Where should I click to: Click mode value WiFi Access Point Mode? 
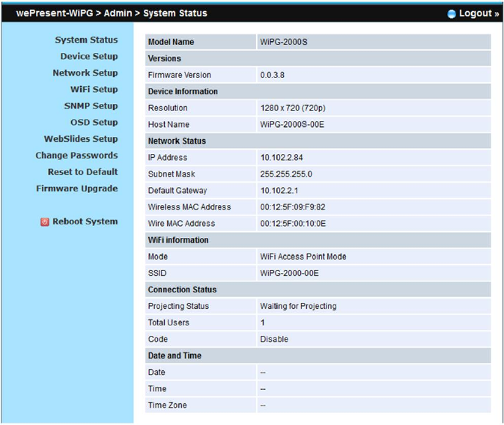click(x=303, y=257)
